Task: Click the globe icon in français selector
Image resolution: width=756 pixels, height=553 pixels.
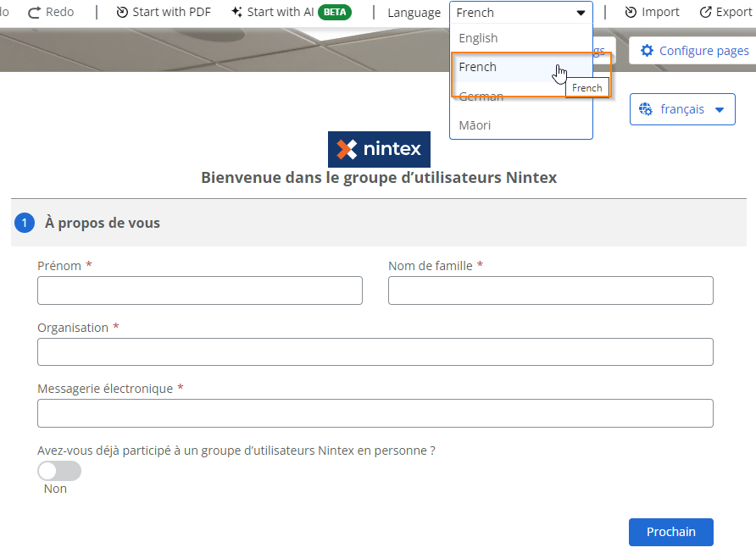Action: click(x=646, y=109)
